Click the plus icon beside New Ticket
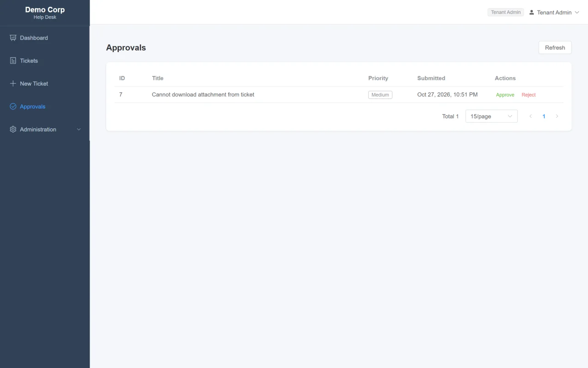 [13, 84]
